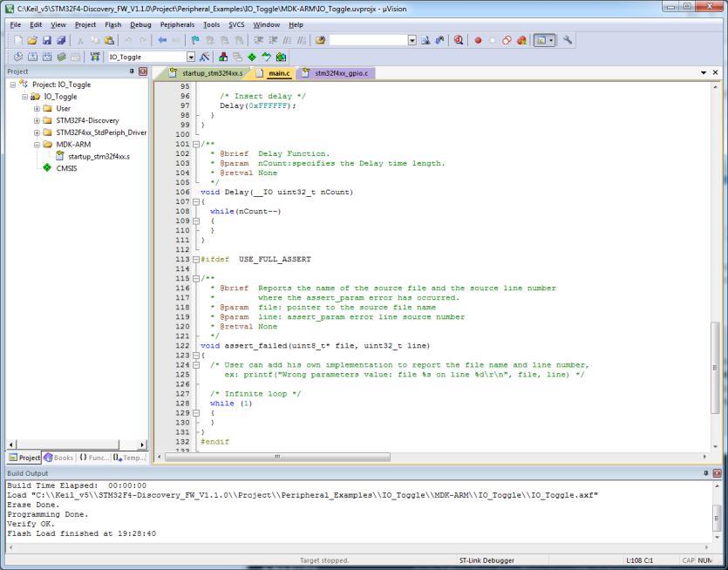Viewport: 728px width, 570px height.
Task: Click the toolbar search input field
Action: tap(369, 40)
